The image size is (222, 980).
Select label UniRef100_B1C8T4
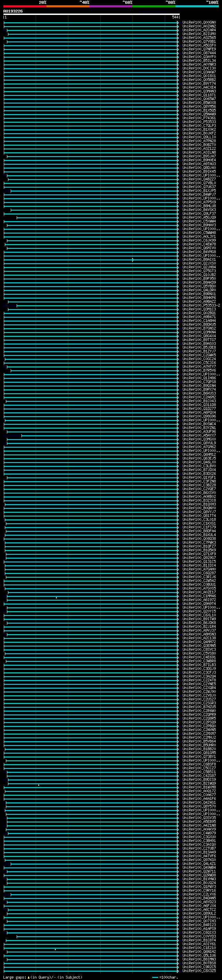pos(199,940)
